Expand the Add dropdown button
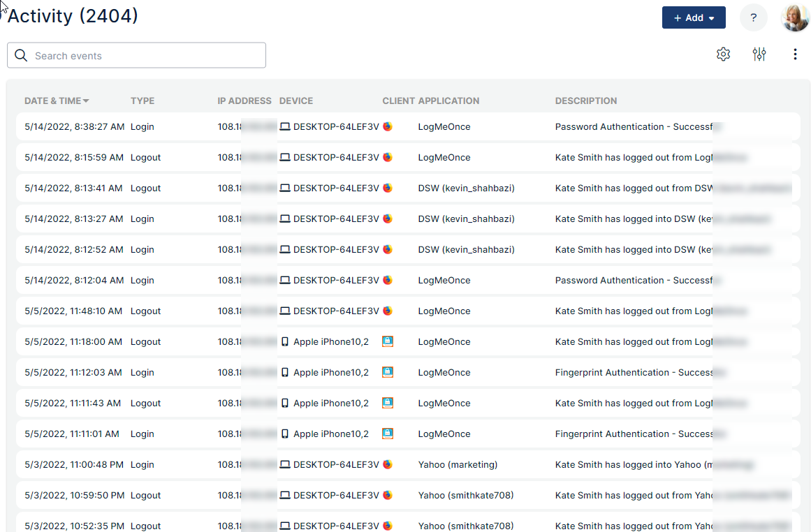 (x=694, y=17)
